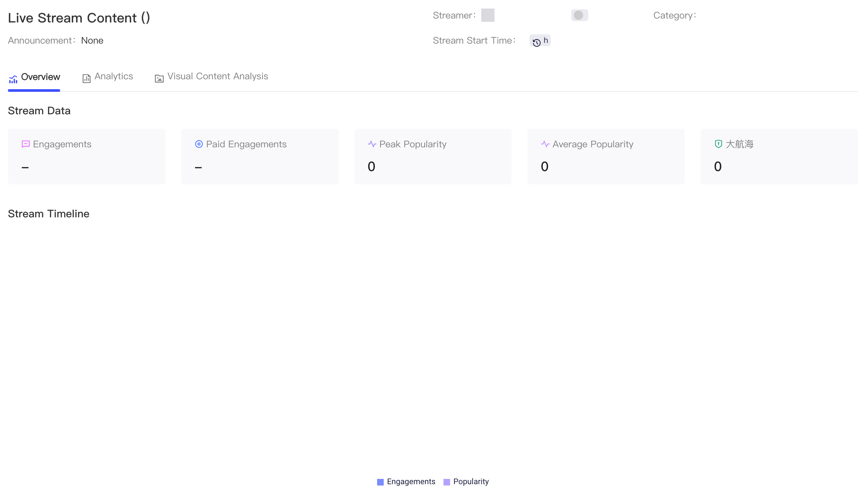Click the 大航海 shield icon

coord(718,144)
